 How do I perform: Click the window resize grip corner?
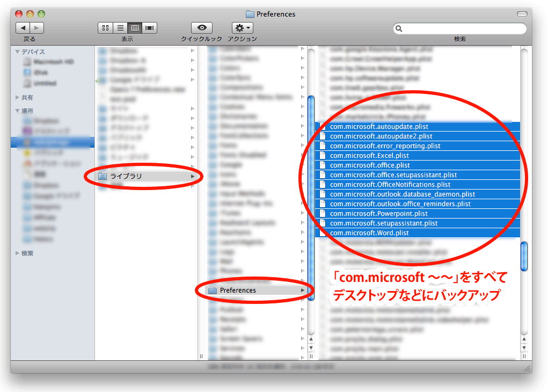(528, 368)
